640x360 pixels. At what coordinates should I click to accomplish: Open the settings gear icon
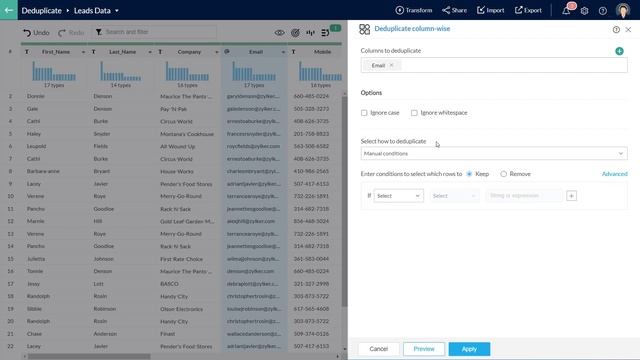point(584,11)
